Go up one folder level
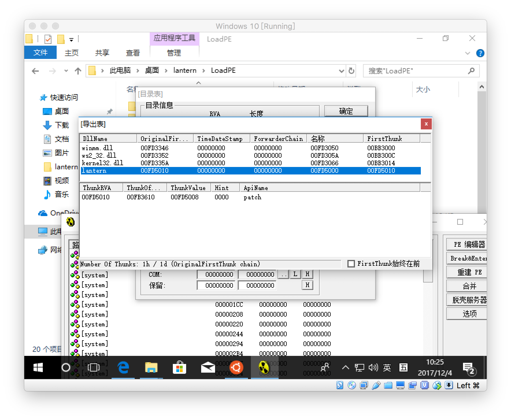This screenshot has height=420, width=511. pos(78,71)
